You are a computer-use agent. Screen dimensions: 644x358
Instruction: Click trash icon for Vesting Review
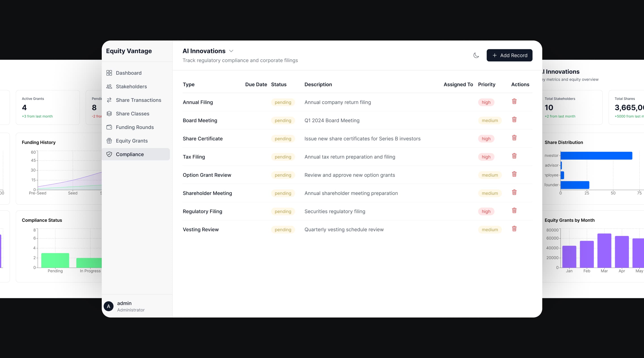click(514, 229)
